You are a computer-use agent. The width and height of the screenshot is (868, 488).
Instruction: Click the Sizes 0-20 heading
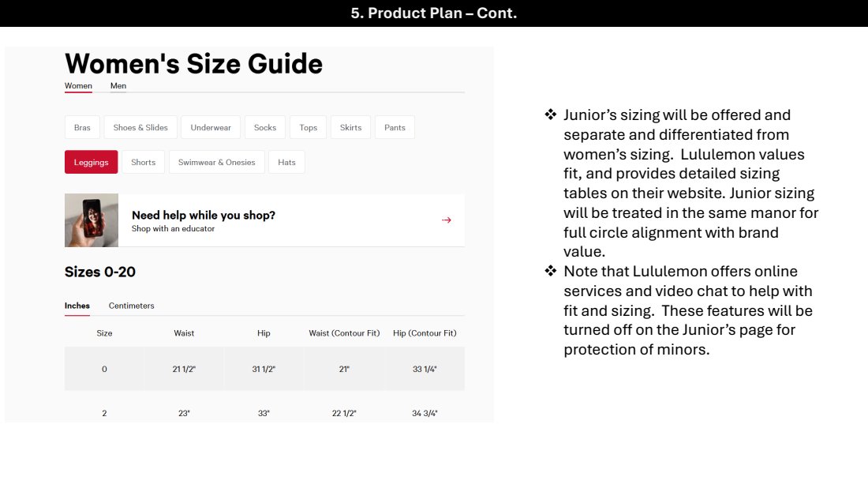(100, 272)
